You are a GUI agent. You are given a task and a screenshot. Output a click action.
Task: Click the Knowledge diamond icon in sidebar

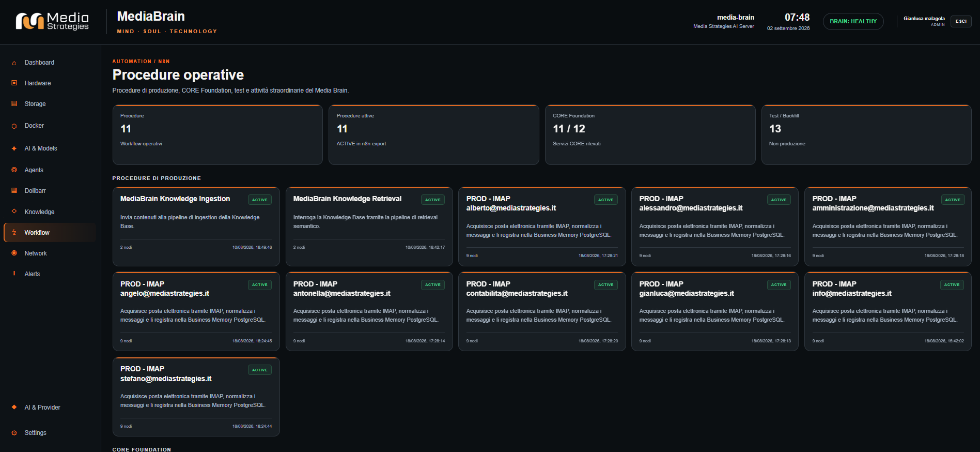coord(14,211)
